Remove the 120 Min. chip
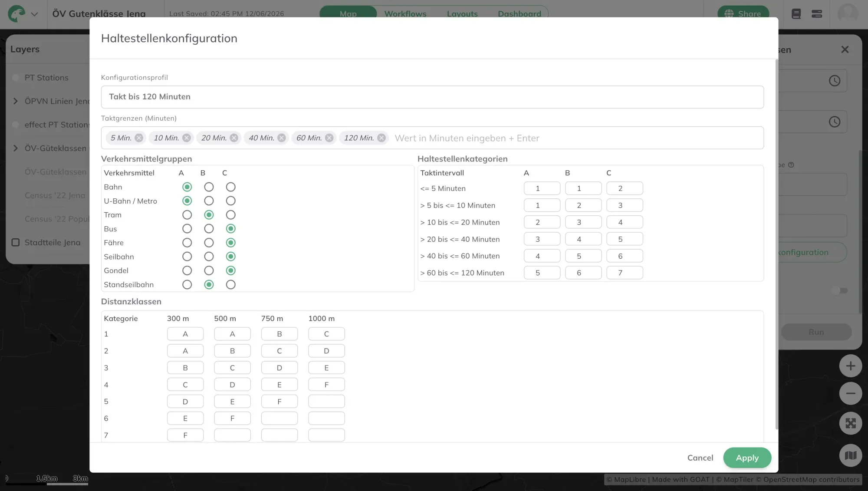 tap(381, 138)
